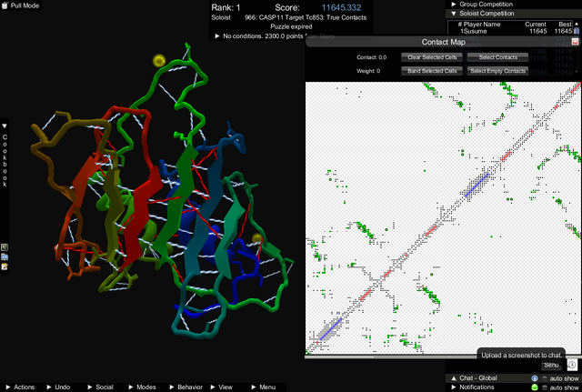The width and height of the screenshot is (582, 392).
Task: Click the Contact Map title bar
Action: point(443,42)
